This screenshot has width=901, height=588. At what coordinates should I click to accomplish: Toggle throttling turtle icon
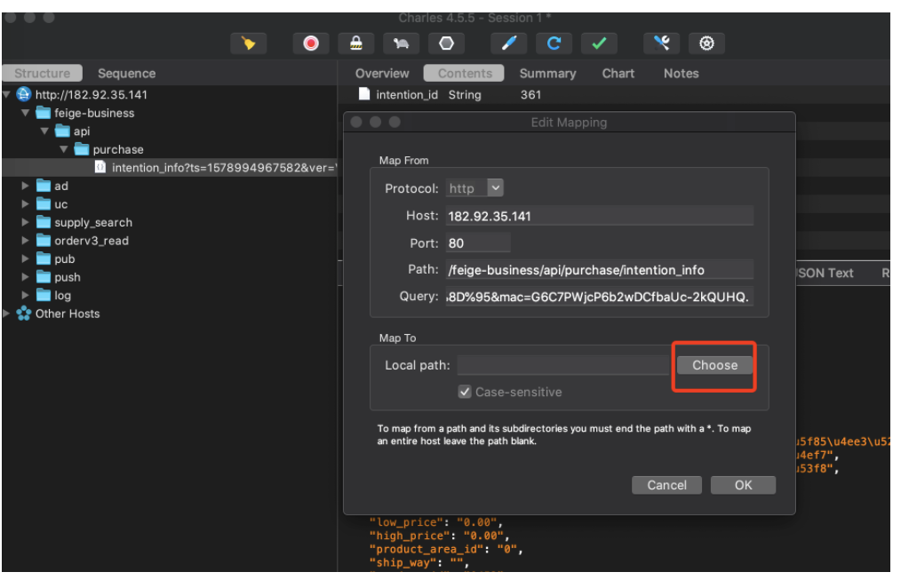[x=401, y=44]
